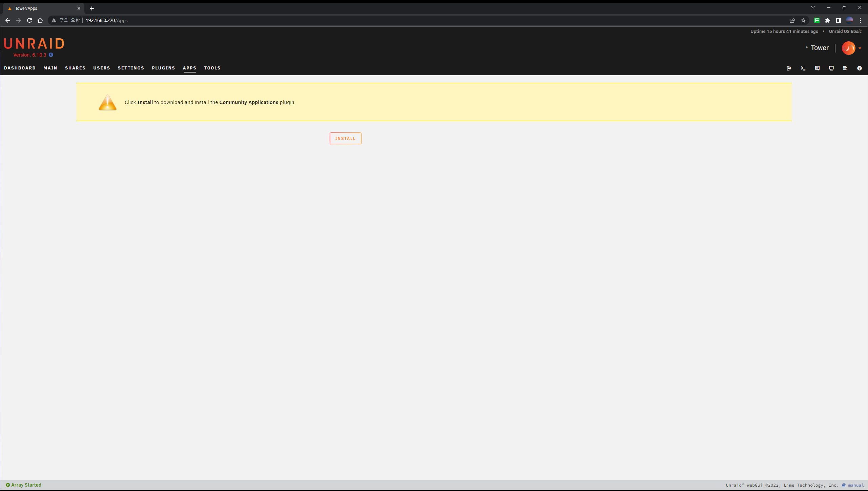
Task: Open the Chrome three-dot menu
Action: coord(860,20)
